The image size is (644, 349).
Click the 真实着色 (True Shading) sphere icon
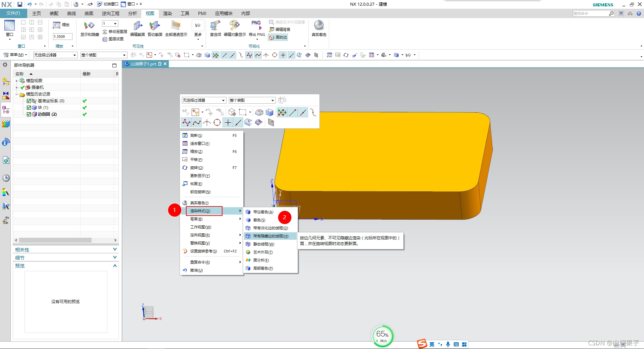(x=319, y=25)
